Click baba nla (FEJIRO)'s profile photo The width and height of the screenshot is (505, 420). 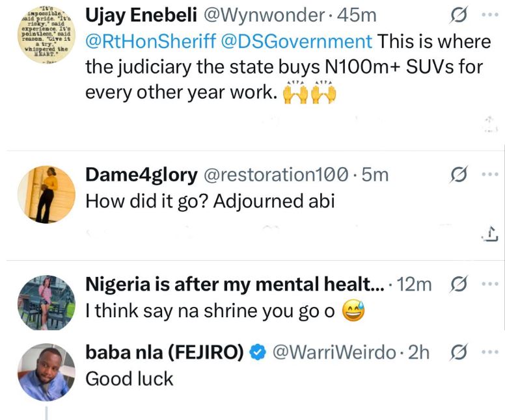coord(44,371)
